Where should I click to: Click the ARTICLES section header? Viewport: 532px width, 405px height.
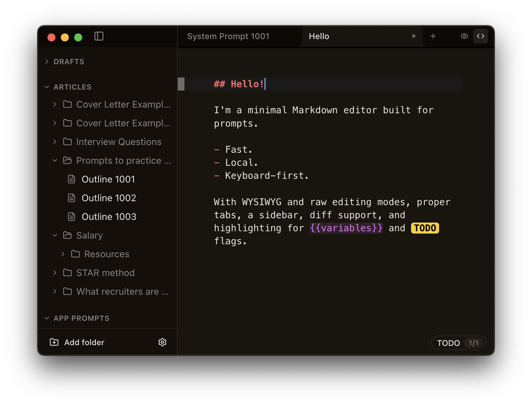tap(72, 87)
